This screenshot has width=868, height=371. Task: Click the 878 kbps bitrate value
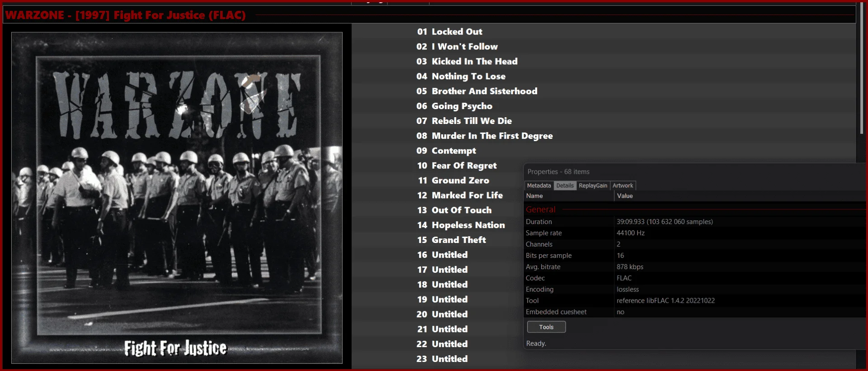[630, 267]
